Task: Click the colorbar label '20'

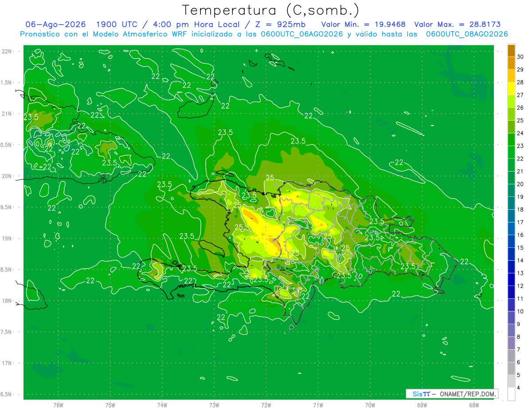Action: (x=520, y=184)
